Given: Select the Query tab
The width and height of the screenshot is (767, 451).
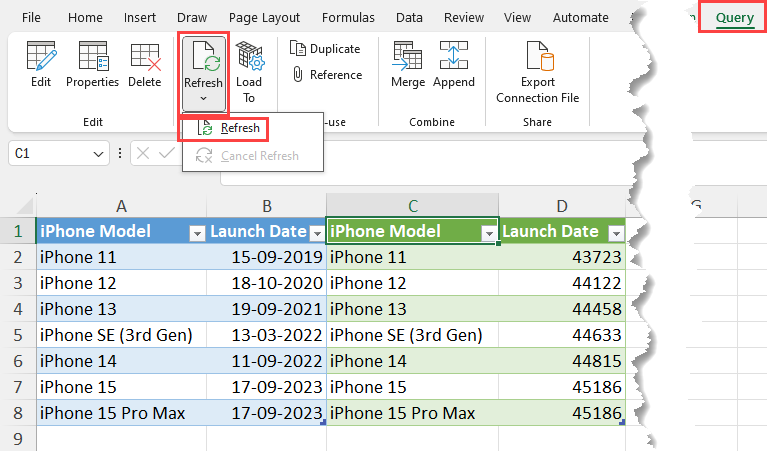Looking at the screenshot, I should pos(735,18).
